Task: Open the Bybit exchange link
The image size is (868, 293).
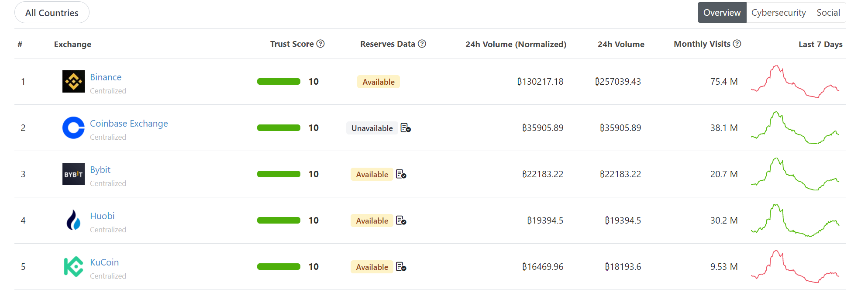Action: (100, 170)
